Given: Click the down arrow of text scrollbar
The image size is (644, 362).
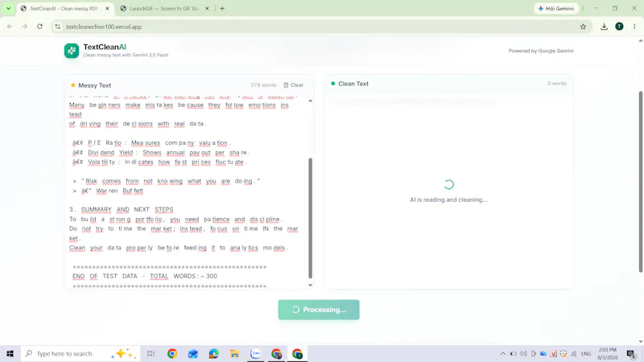Looking at the screenshot, I should (x=310, y=285).
